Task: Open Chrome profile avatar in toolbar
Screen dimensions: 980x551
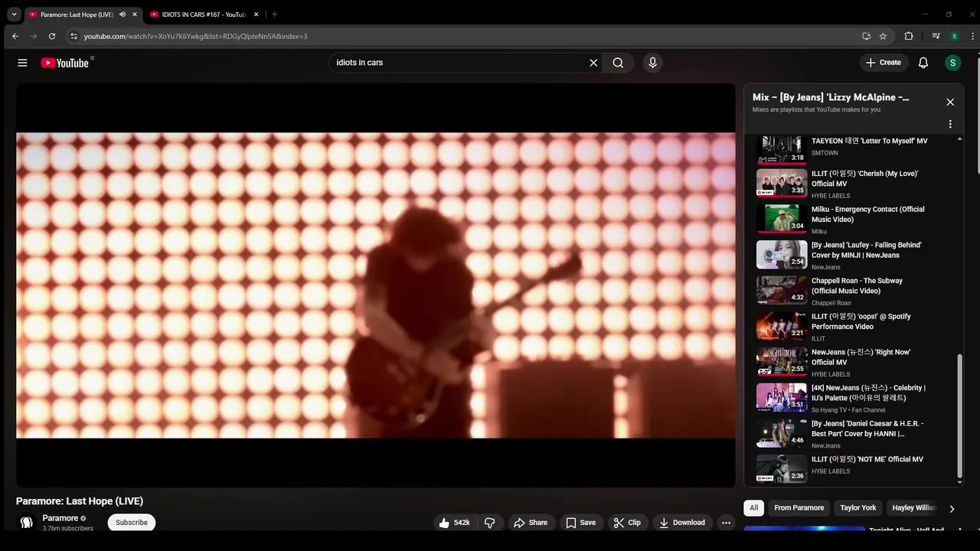Action: point(954,36)
